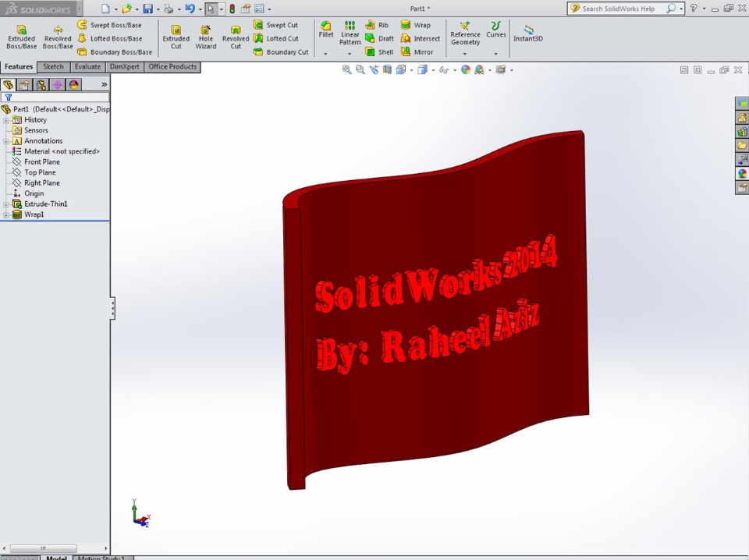Switch to the Features tab
Viewport: 749px width, 560px height.
click(19, 67)
